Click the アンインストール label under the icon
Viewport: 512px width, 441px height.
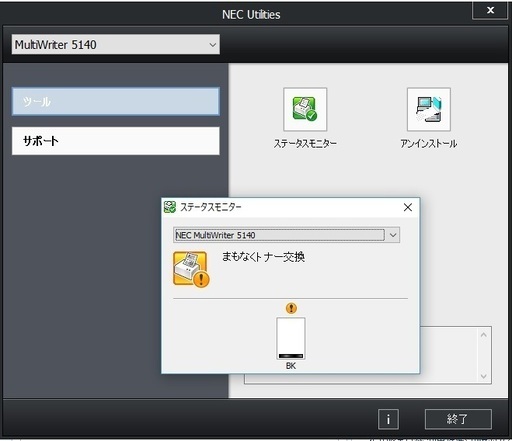click(429, 143)
